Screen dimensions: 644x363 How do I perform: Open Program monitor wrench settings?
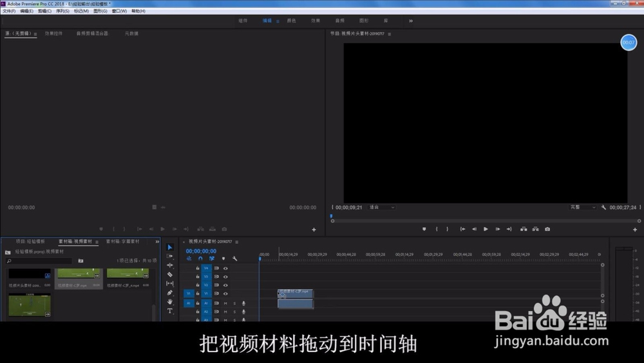603,208
